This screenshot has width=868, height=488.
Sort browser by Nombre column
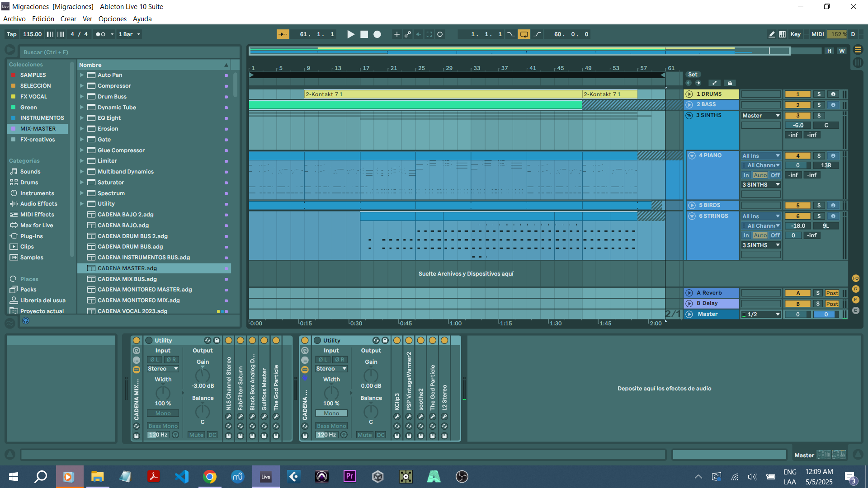(154, 65)
